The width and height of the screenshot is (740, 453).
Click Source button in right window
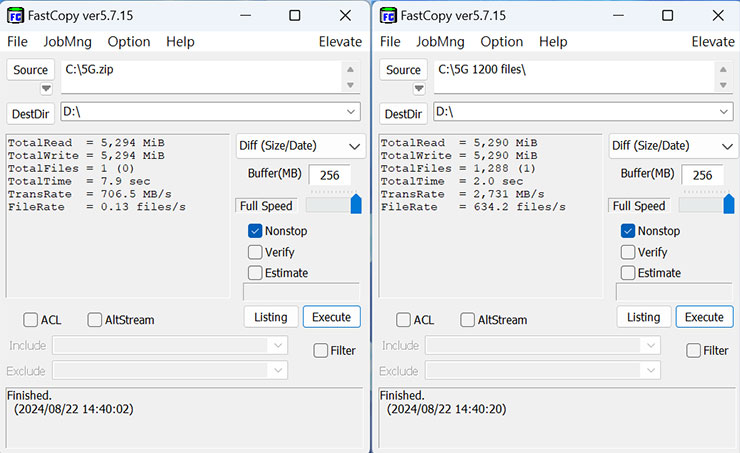(x=404, y=70)
